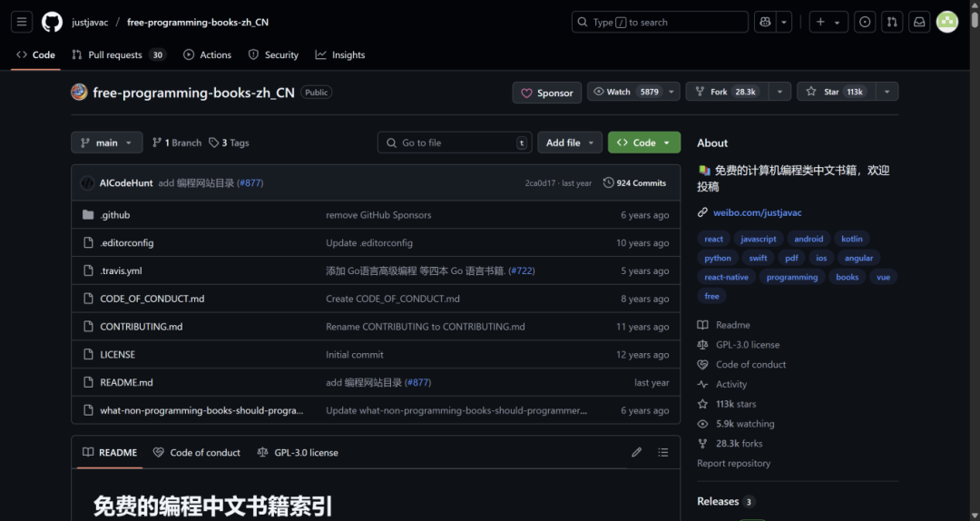Expand the Star lists dropdown
This screenshot has width=980, height=521.
pyautogui.click(x=887, y=92)
